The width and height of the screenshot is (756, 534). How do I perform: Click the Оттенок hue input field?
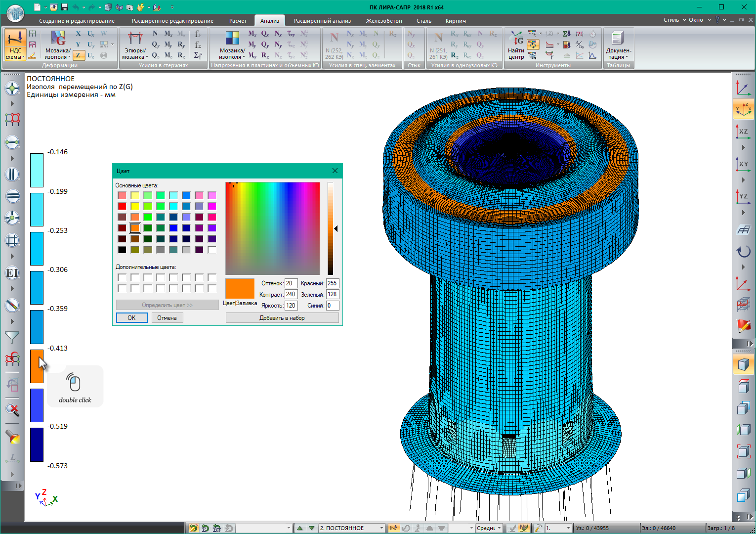(x=290, y=283)
